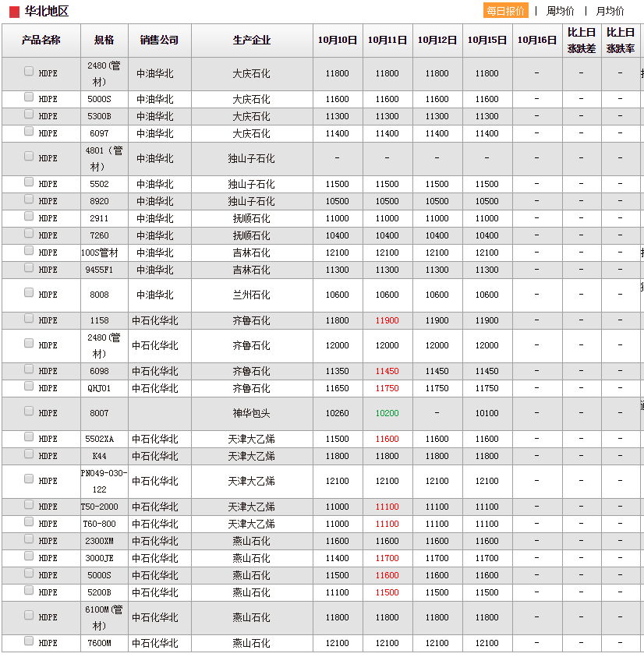
Task: Tick checkbox for HDPE 9455F1 row
Action: (29, 268)
